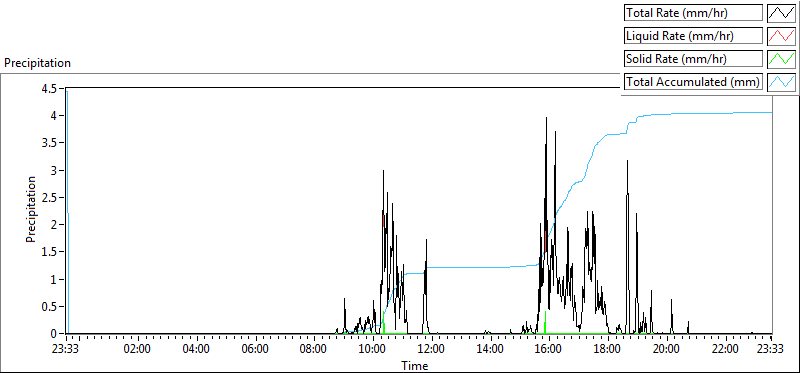Screen dimensions: 800x373
Task: Click the 22:00 time-axis label
Action: [725, 350]
